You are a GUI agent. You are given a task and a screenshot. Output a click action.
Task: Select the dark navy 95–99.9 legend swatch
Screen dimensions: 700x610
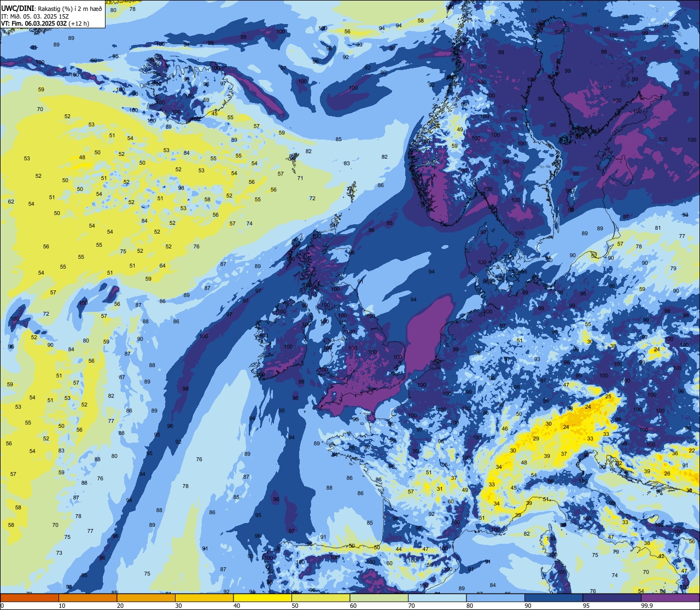[x=612, y=597]
